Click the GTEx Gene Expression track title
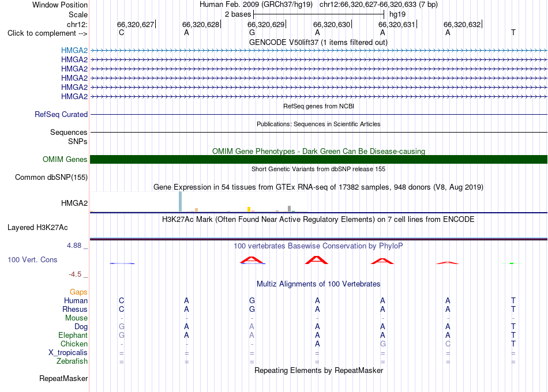Viewport: 548px width, 392px height. click(318, 187)
